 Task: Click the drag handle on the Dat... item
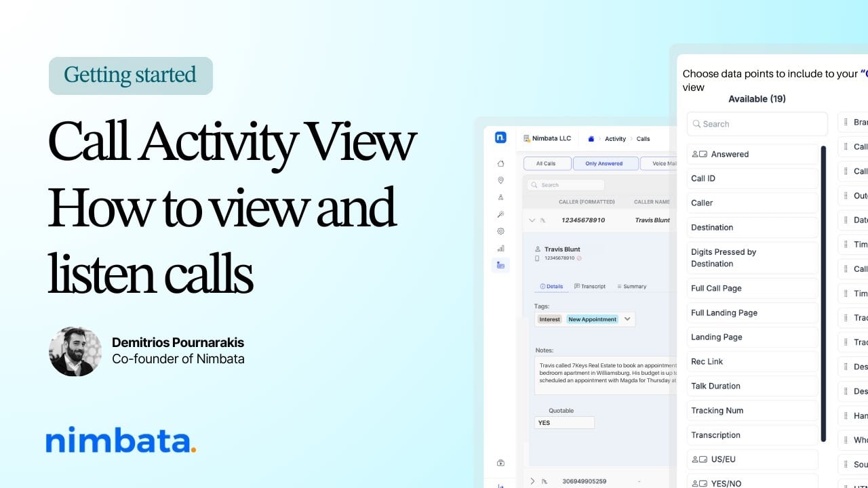tap(846, 220)
